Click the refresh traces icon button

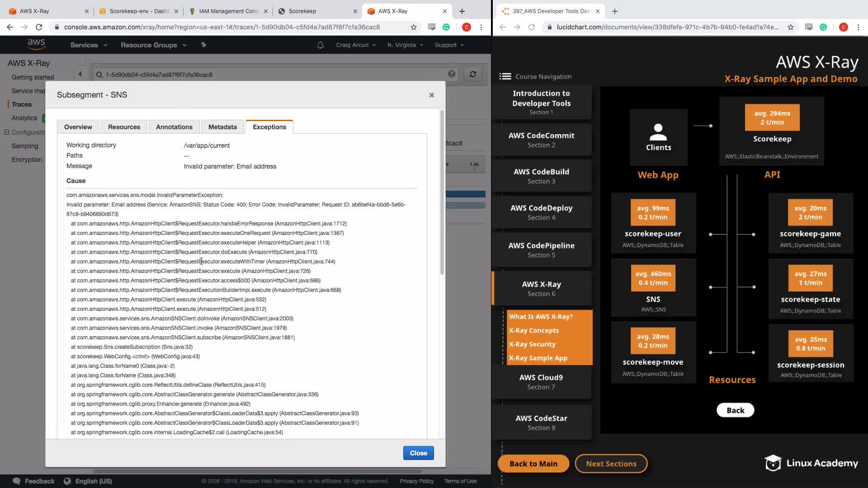click(x=473, y=74)
